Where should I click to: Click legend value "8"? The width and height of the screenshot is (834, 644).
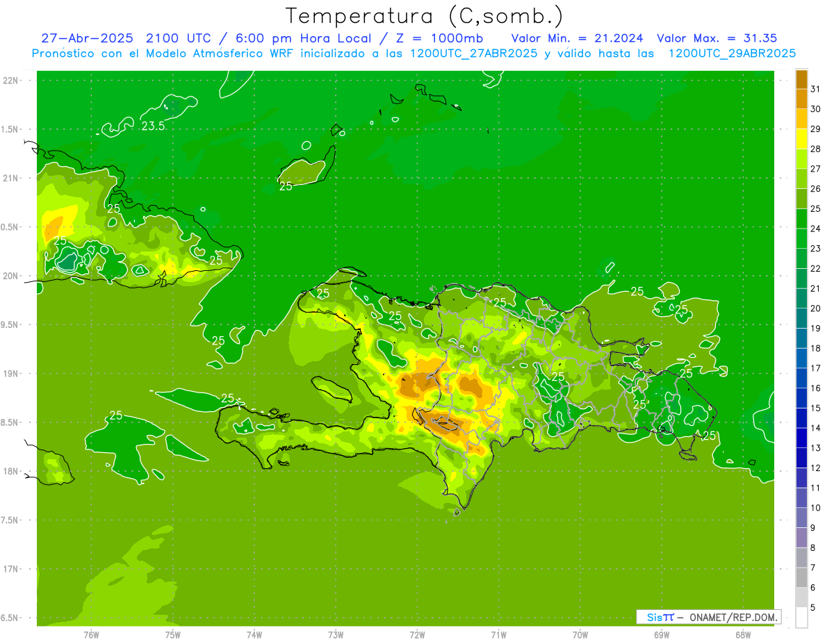[813, 547]
